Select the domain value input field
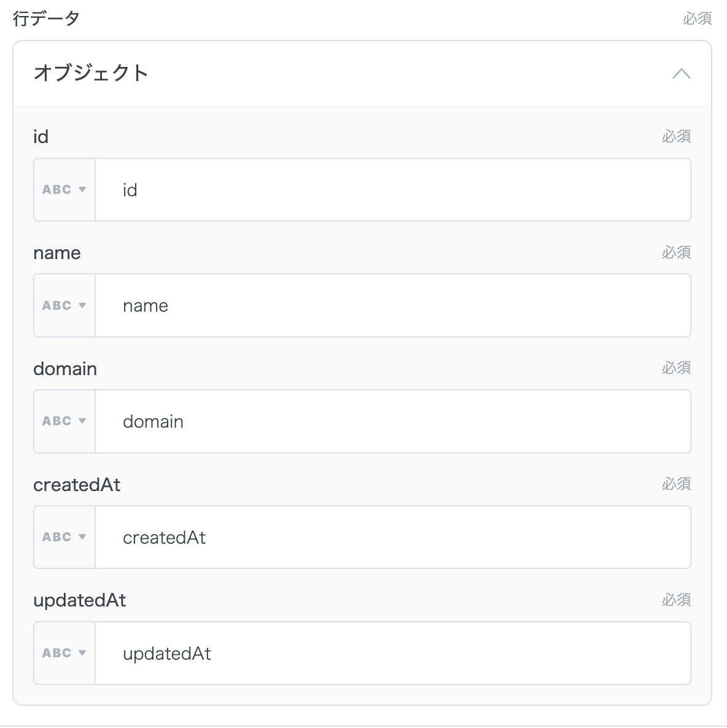The height and width of the screenshot is (728, 727). point(393,422)
